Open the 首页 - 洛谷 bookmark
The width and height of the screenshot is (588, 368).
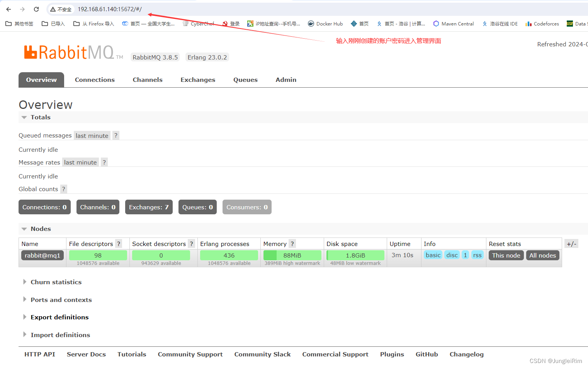pos(401,24)
